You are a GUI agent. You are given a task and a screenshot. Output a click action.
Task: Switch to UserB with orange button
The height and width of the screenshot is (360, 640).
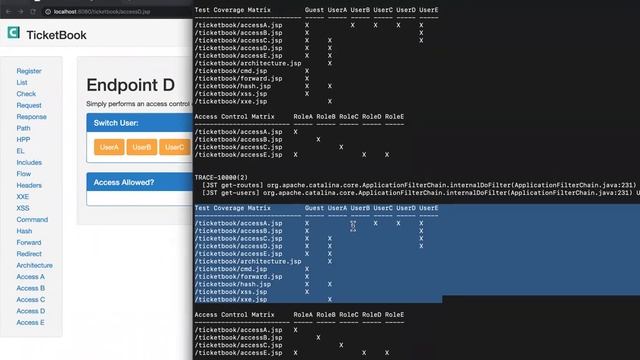(142, 147)
